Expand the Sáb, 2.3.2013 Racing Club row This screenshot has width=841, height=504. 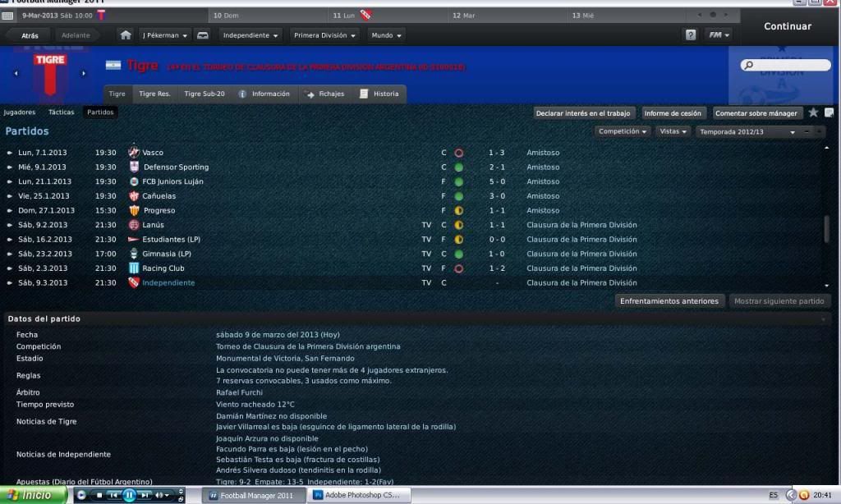tap(9, 268)
